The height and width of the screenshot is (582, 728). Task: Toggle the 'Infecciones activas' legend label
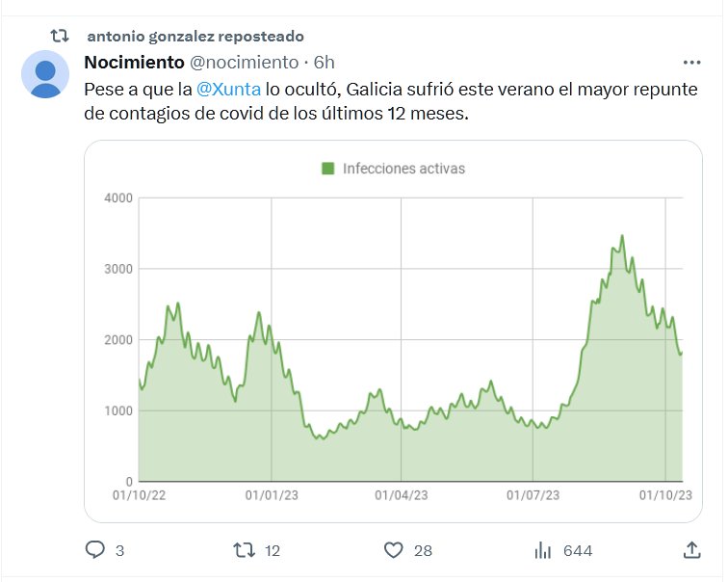403,169
